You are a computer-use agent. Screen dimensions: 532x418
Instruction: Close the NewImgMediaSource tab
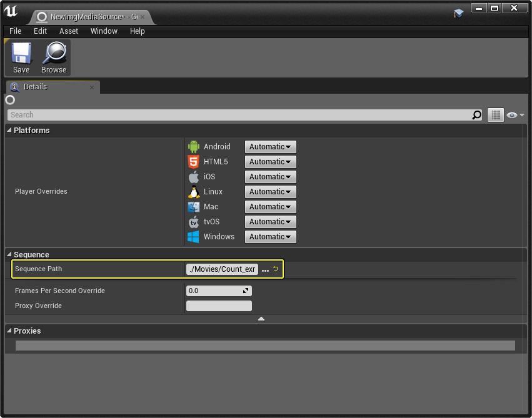pos(143,17)
